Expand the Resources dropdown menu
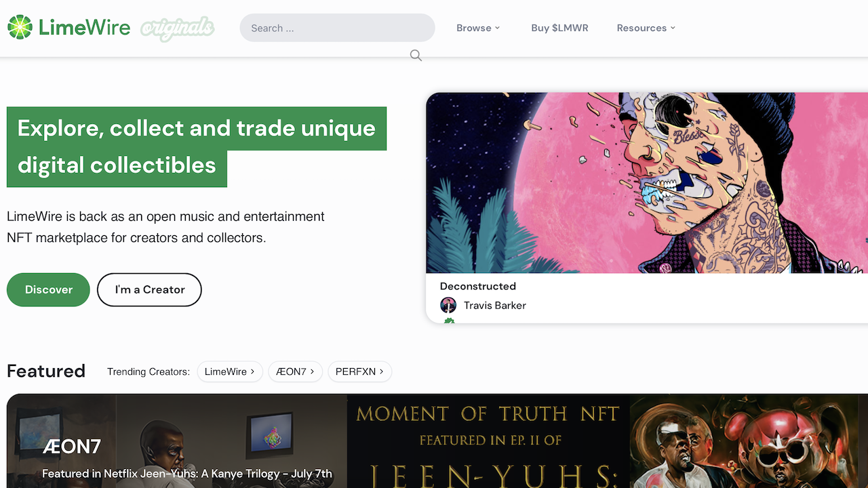 [x=646, y=28]
